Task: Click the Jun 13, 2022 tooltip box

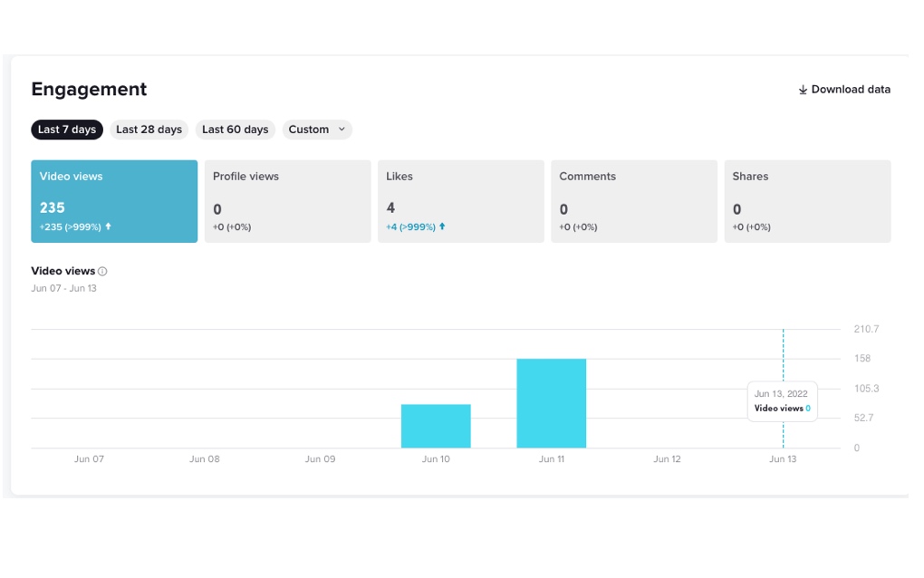Action: coord(783,401)
